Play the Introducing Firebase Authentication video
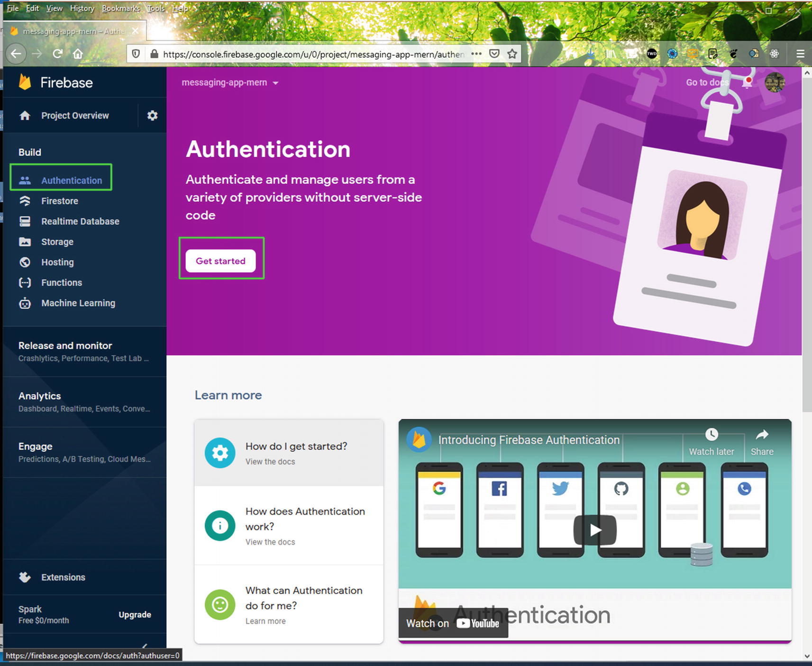812x666 pixels. (595, 529)
